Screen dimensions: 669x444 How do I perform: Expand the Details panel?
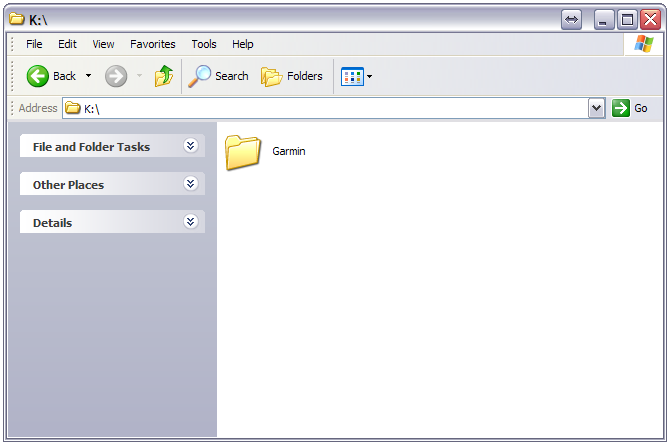(191, 222)
